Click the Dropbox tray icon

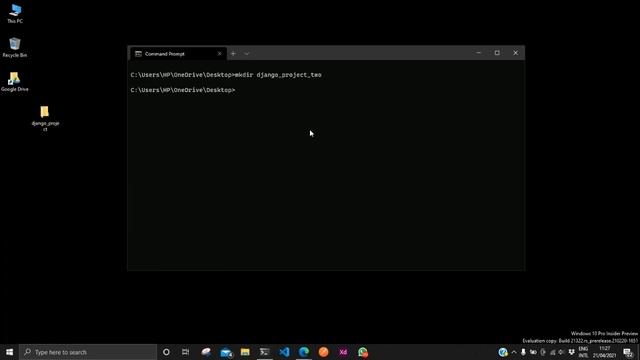point(571,352)
